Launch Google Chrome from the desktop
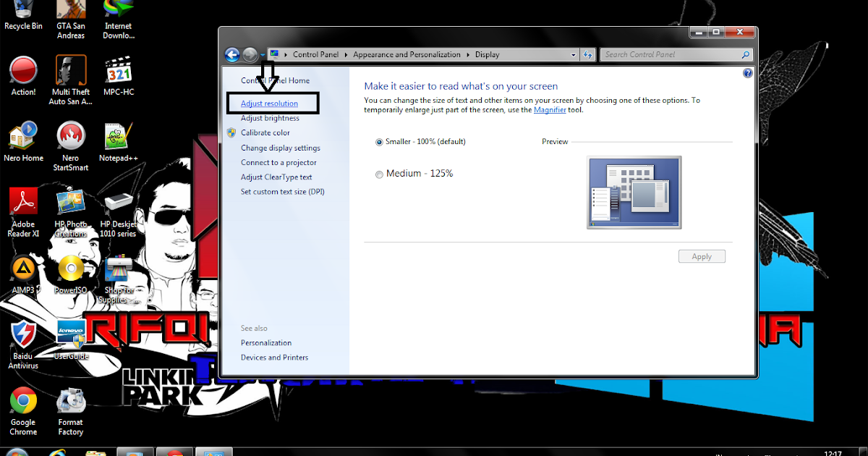The height and width of the screenshot is (456, 868). 23,411
